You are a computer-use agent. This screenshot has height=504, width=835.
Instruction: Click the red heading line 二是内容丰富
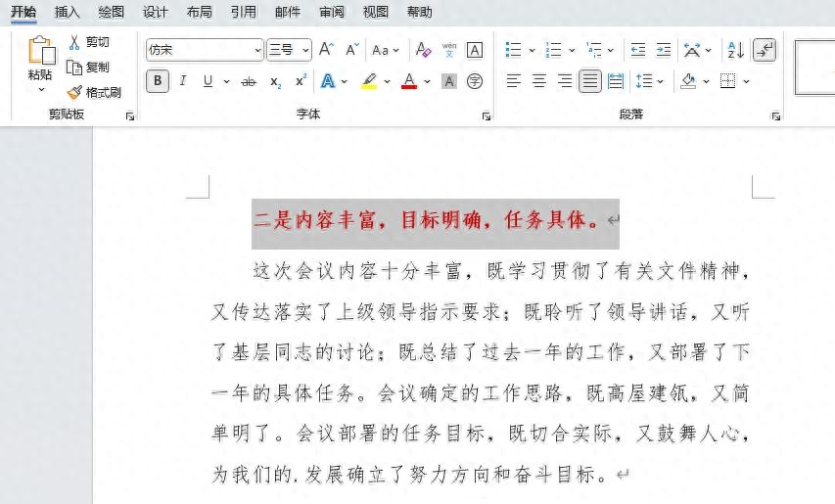pos(427,221)
